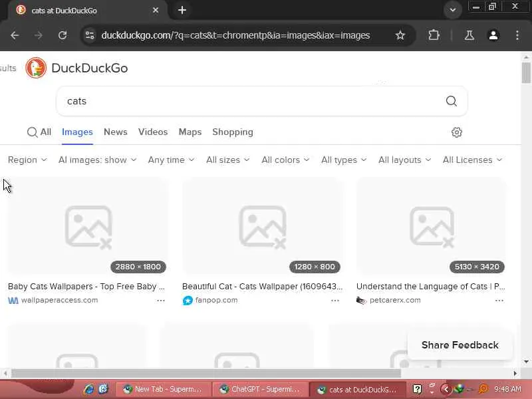This screenshot has height=399, width=532.
Task: Open the Chrome Labs flask icon
Action: [469, 35]
